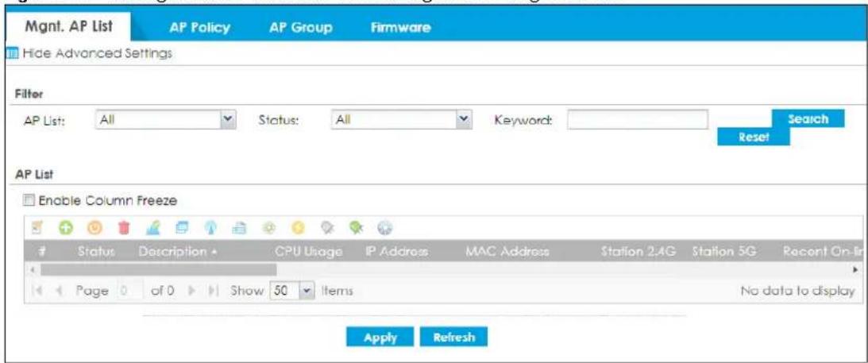This screenshot has width=868, height=363.
Task: Click the Status column header
Action: 96,252
